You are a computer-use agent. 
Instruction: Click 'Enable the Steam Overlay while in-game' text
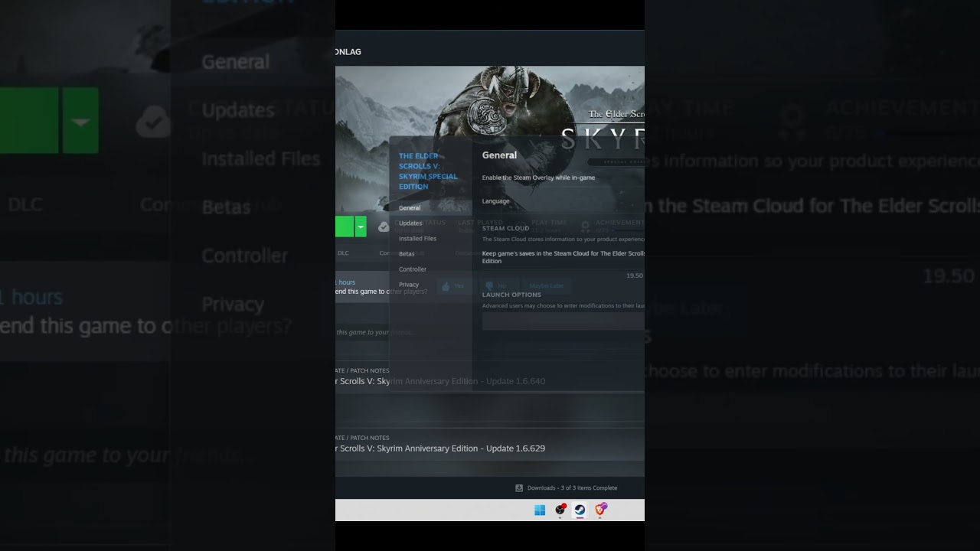point(538,178)
